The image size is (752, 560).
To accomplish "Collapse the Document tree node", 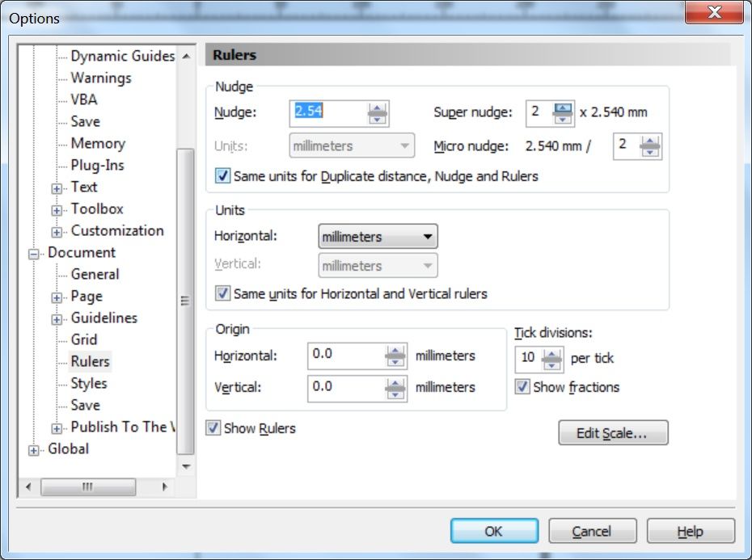I will (34, 254).
